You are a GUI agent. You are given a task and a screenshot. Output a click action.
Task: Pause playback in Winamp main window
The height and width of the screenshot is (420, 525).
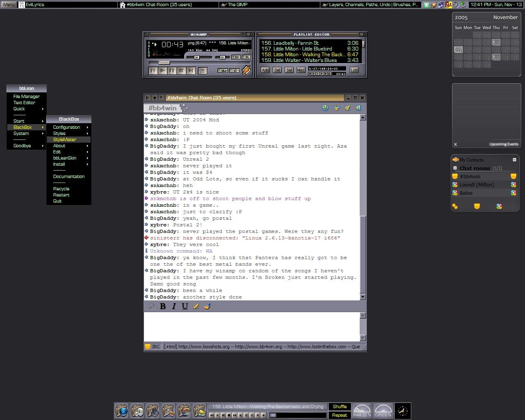coord(172,71)
